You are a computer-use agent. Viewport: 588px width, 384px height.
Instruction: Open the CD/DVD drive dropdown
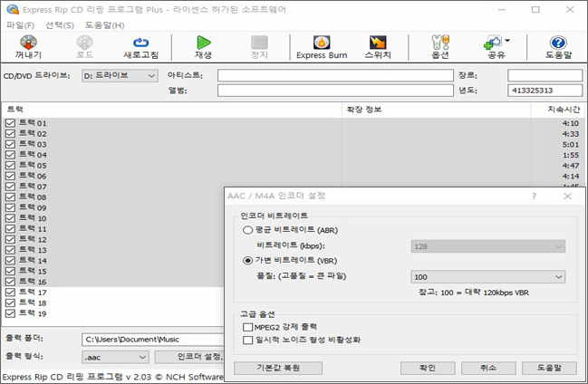point(120,75)
